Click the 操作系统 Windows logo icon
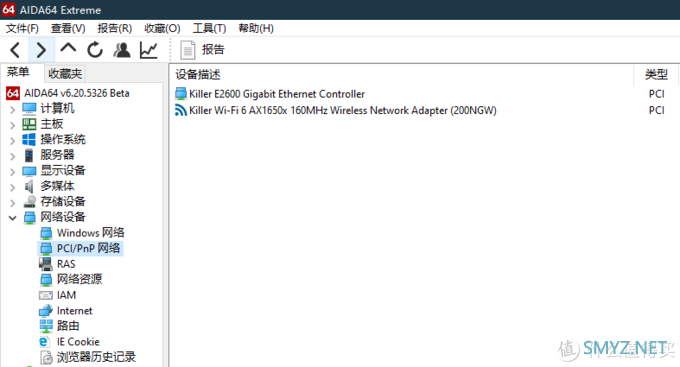The image size is (680, 367). pos(29,139)
